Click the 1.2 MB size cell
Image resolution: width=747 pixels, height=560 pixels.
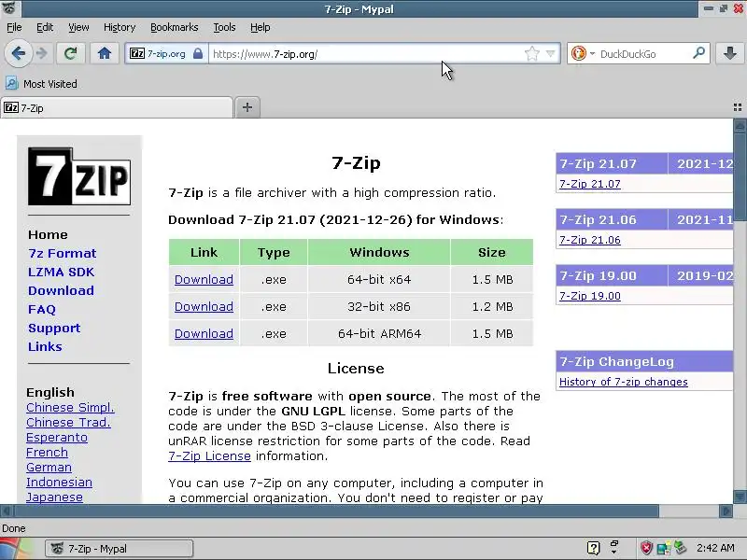click(x=492, y=307)
